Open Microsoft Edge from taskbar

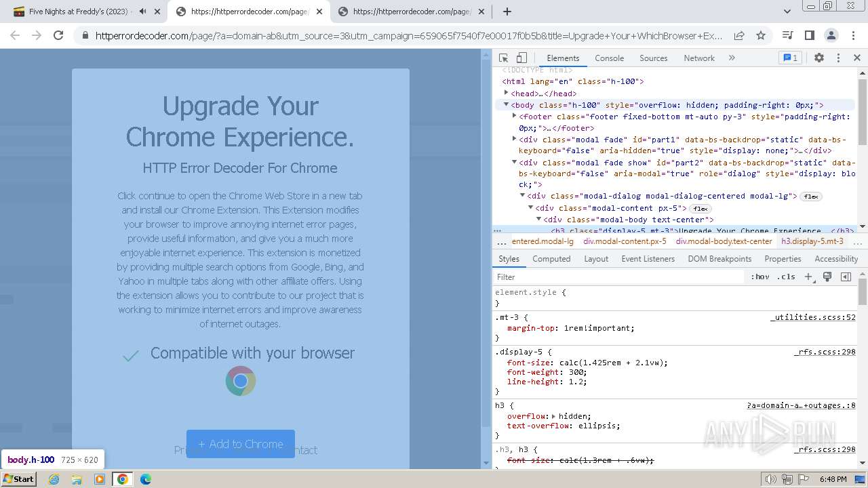point(145,479)
